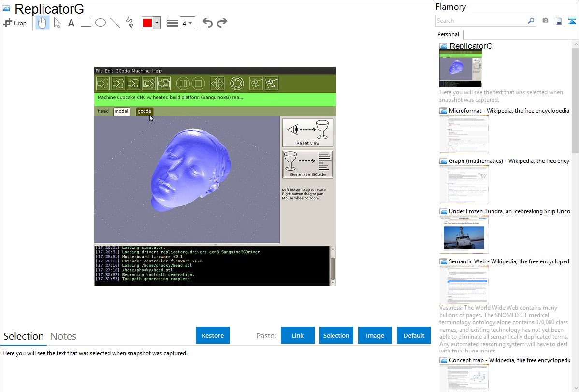579x392 pixels.
Task: Select the arrow pointer tool
Action: (x=57, y=23)
